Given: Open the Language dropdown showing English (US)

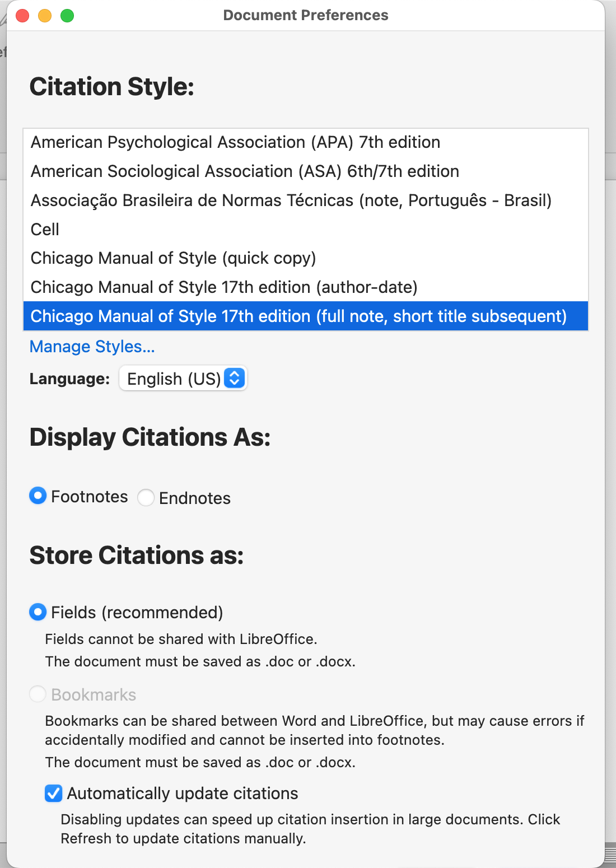Looking at the screenshot, I should click(x=183, y=379).
